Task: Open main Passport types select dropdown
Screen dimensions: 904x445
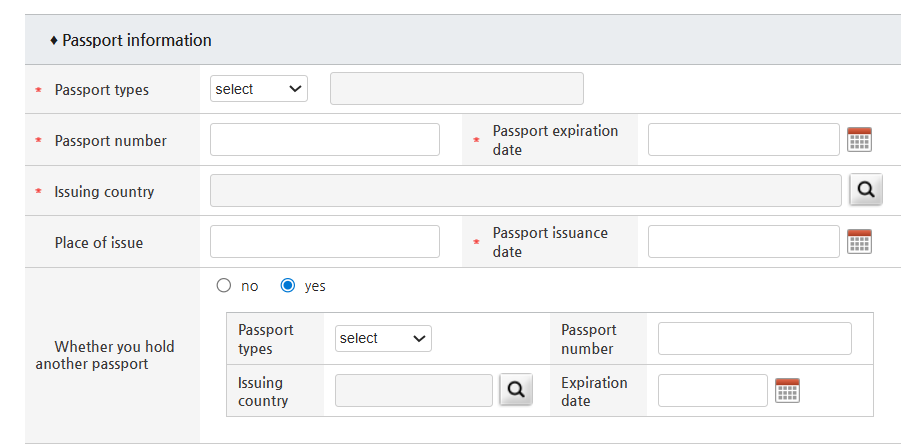Action: 259,89
